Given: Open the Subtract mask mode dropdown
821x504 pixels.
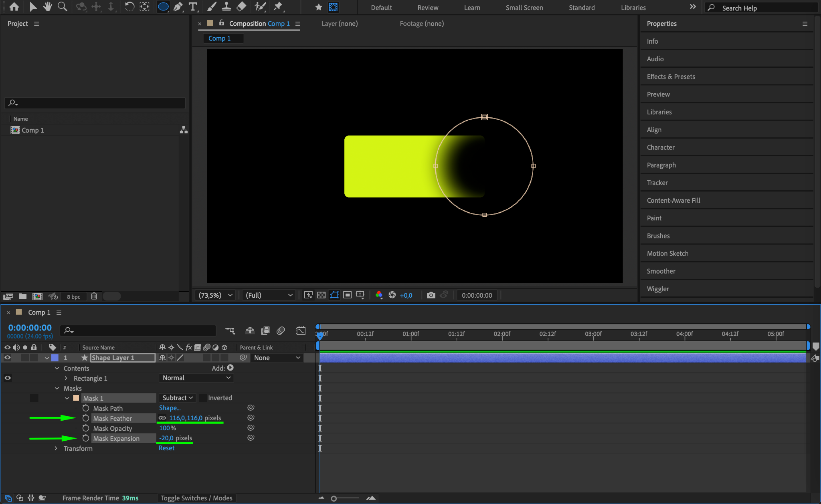Looking at the screenshot, I should [178, 398].
